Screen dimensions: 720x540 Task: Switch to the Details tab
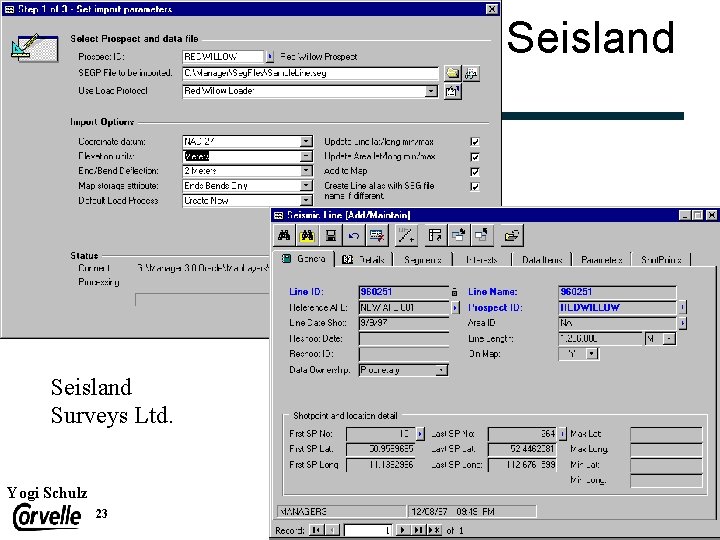pyautogui.click(x=363, y=260)
